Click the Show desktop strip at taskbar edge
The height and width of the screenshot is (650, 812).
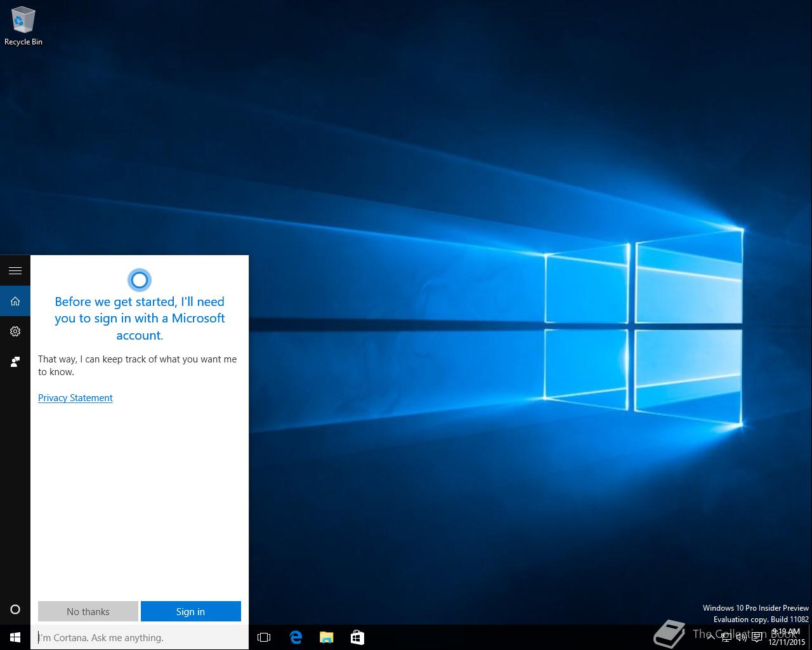[810, 637]
